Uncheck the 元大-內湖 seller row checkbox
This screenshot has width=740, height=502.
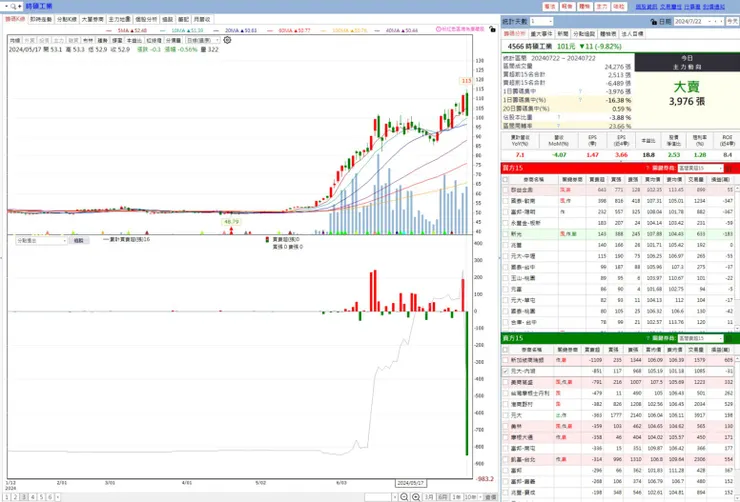(x=506, y=371)
